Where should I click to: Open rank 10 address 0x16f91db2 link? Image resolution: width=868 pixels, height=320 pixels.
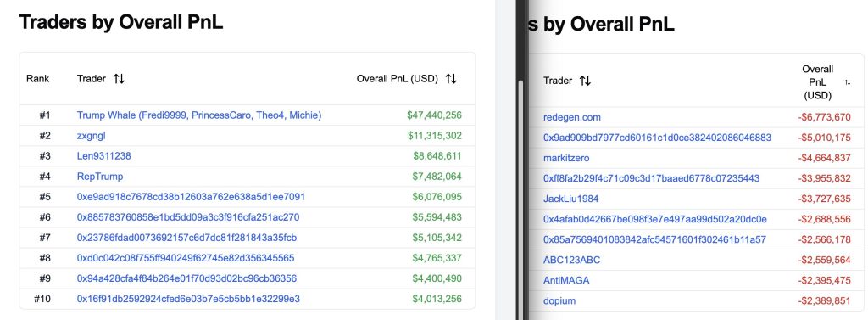pyautogui.click(x=188, y=299)
